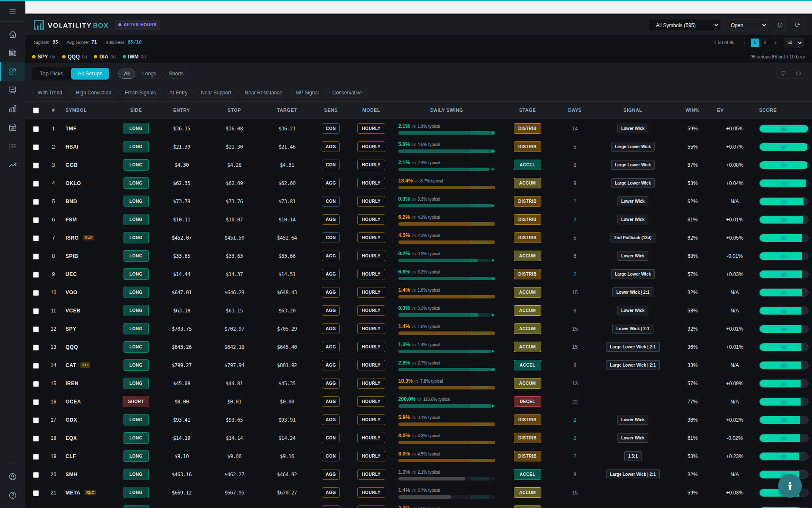This screenshot has width=812, height=508.
Task: Click the SPY index ticker
Action: 44,57
